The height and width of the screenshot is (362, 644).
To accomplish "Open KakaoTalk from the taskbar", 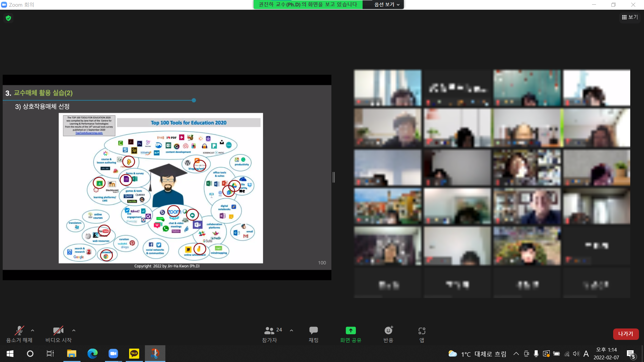I will click(x=134, y=354).
